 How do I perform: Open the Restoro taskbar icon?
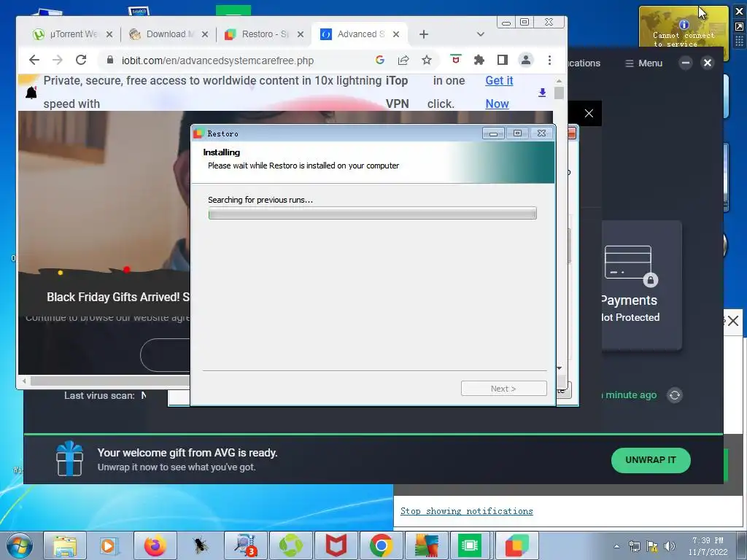pos(517,545)
